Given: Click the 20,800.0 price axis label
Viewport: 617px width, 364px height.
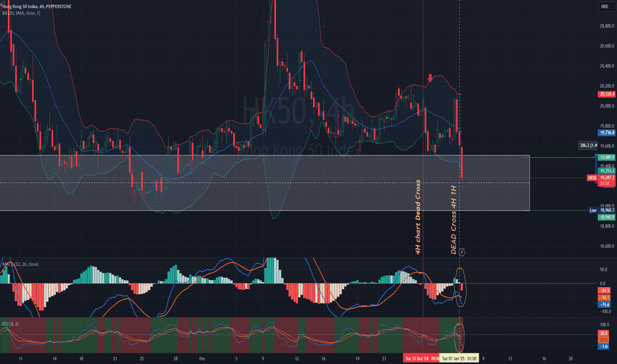Looking at the screenshot, I should point(607,26).
